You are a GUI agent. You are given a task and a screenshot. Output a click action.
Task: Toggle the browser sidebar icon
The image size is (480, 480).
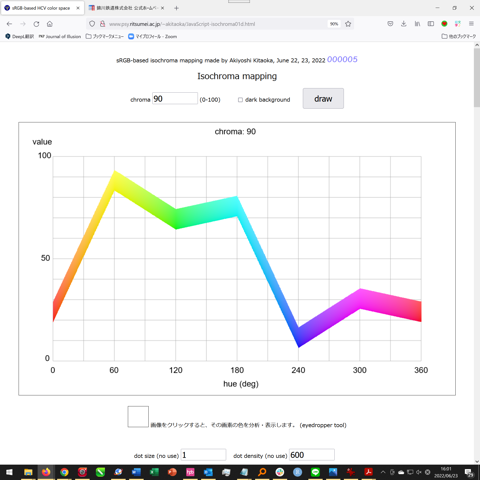point(431,24)
